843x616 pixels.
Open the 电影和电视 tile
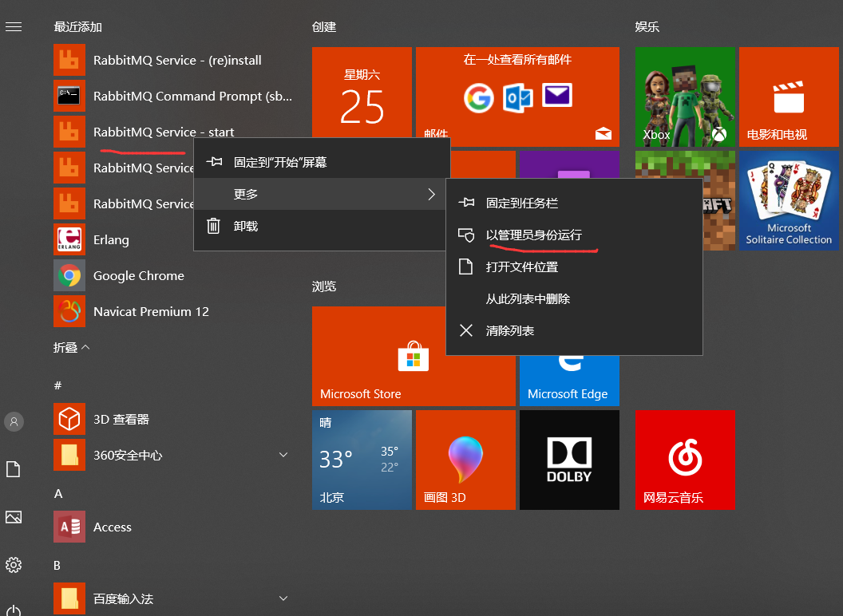789,97
